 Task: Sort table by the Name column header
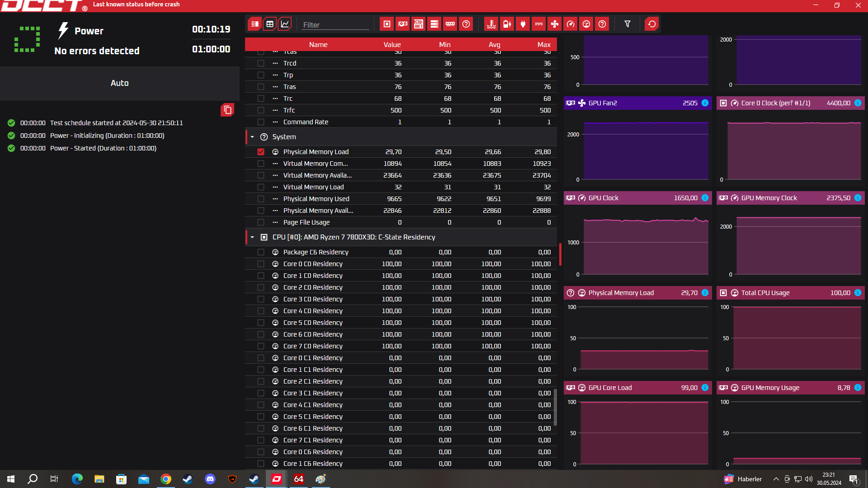(x=318, y=44)
